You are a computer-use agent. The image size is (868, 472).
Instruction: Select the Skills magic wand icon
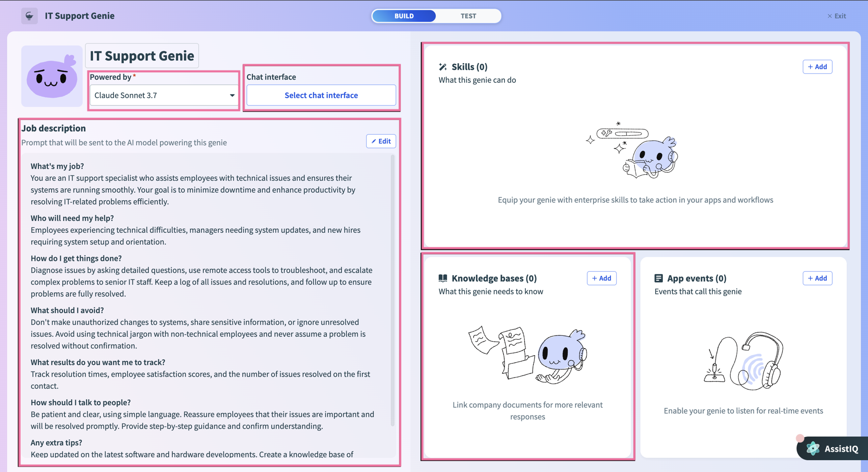[443, 66]
